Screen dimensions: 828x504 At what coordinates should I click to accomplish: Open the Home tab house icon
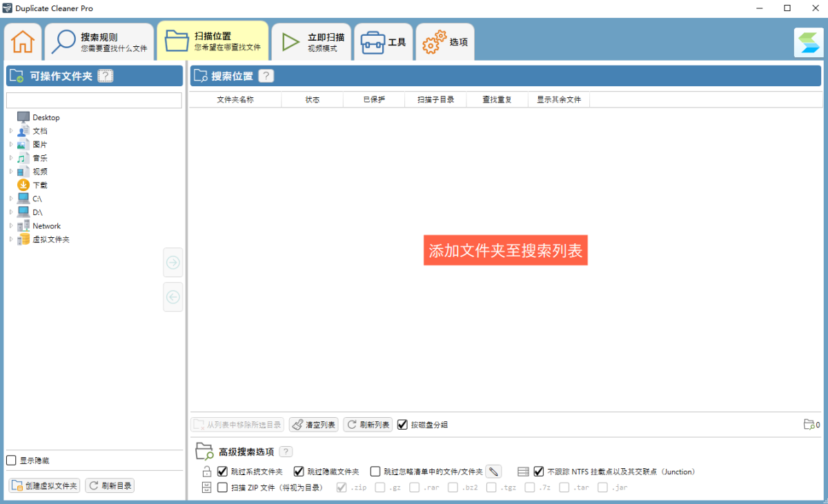(x=23, y=42)
